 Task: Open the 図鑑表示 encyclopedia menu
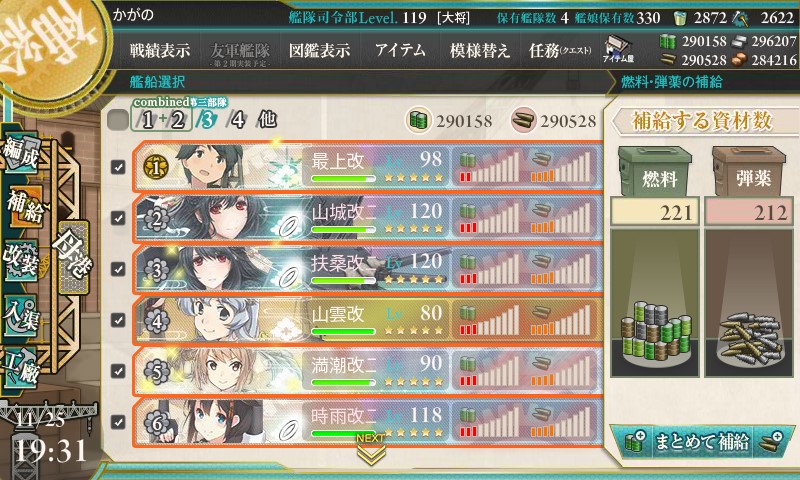(x=319, y=50)
